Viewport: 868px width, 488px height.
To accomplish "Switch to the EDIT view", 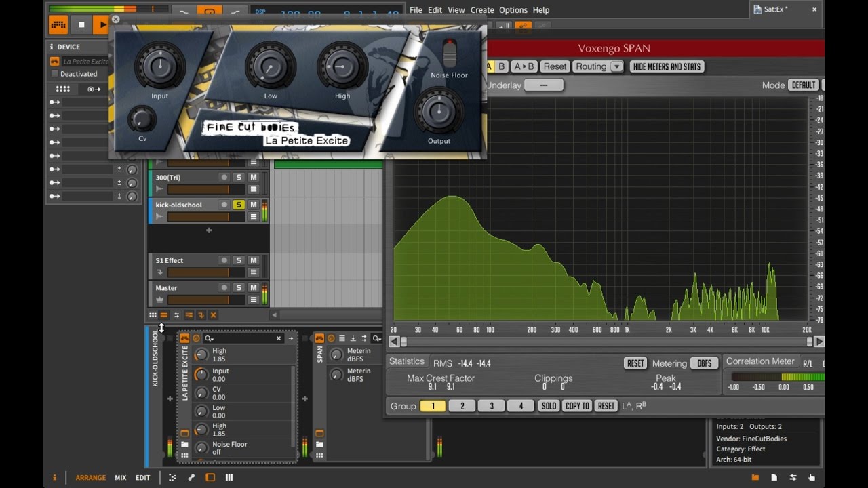I will coord(142,478).
